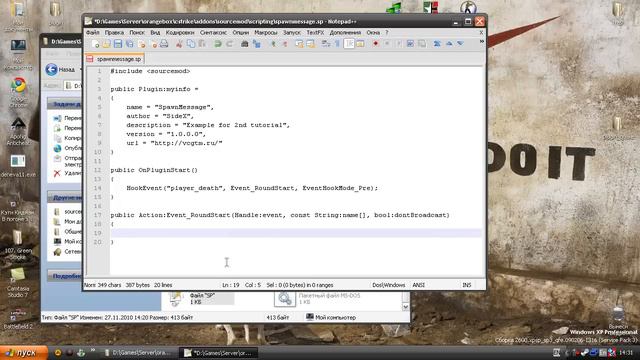
Task: Click the Stop macro recording icon
Action: point(387,44)
